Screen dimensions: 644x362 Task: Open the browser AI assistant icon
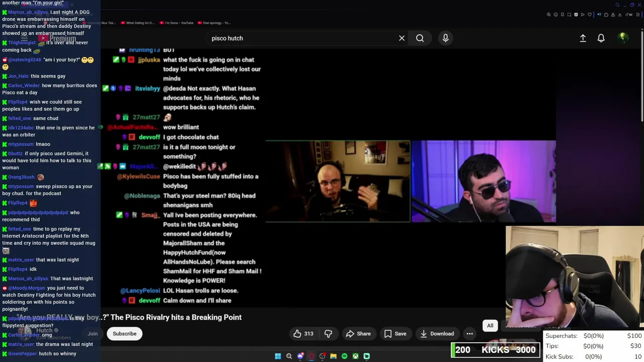[629, 15]
